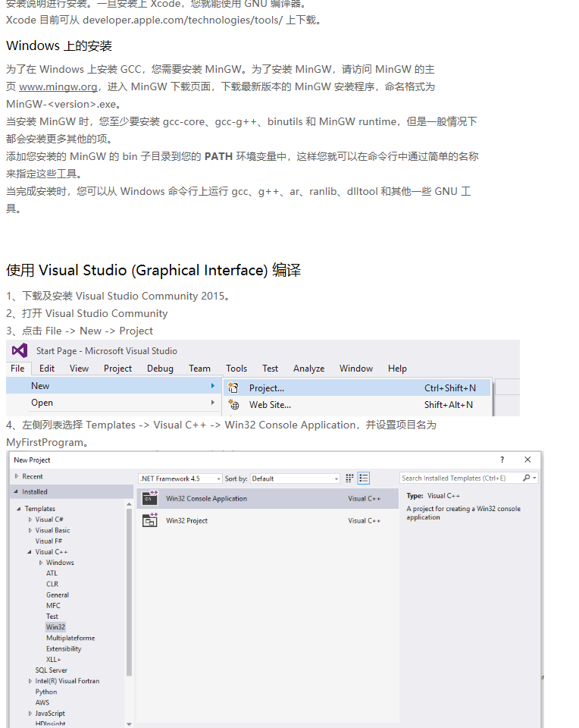This screenshot has width=579, height=728.
Task: Open the www.mingw.org link
Action: tap(58, 86)
